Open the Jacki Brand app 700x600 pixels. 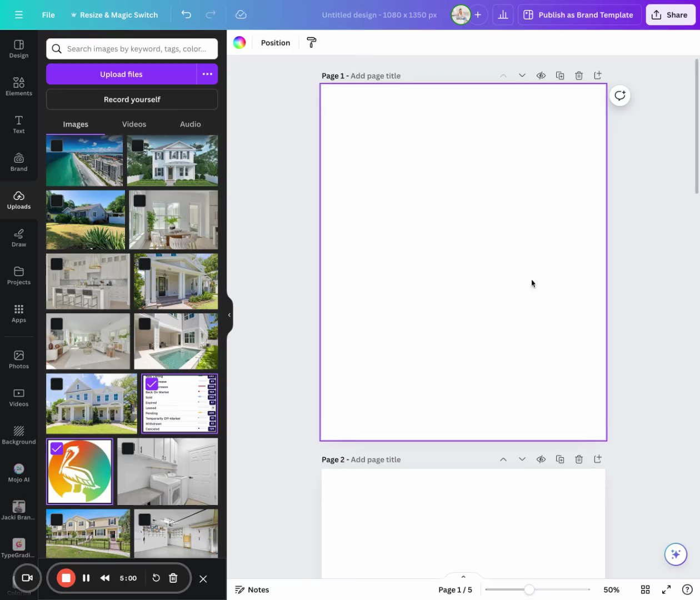point(19,511)
